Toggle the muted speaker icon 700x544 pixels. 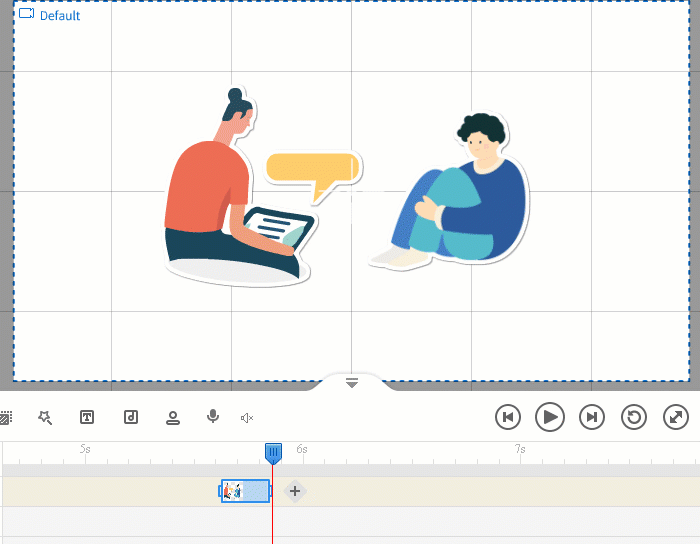coord(247,418)
